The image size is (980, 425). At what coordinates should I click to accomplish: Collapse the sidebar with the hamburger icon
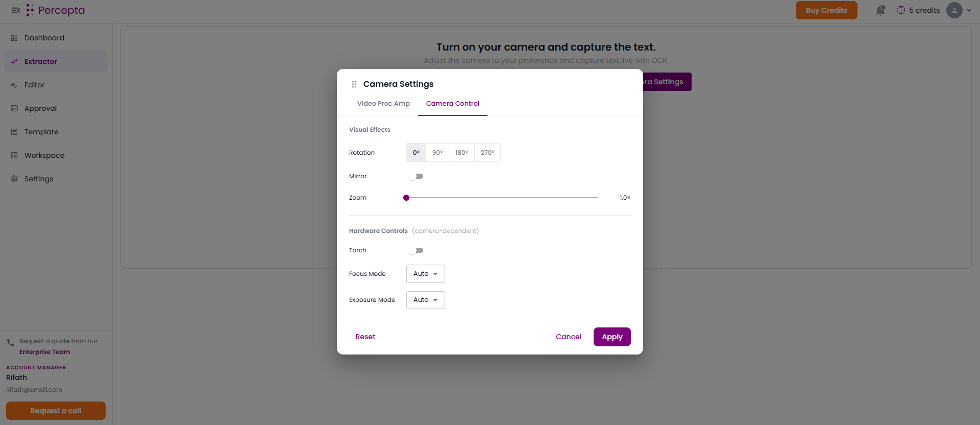(15, 10)
